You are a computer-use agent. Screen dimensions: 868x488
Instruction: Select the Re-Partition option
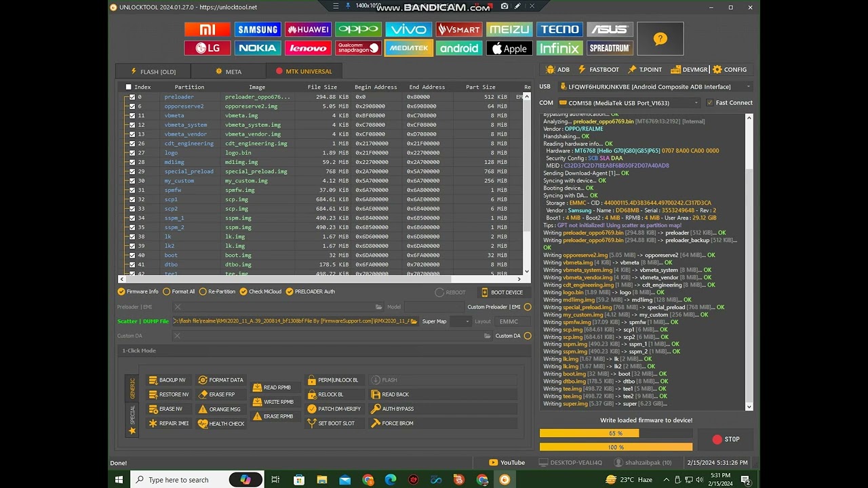coord(217,291)
